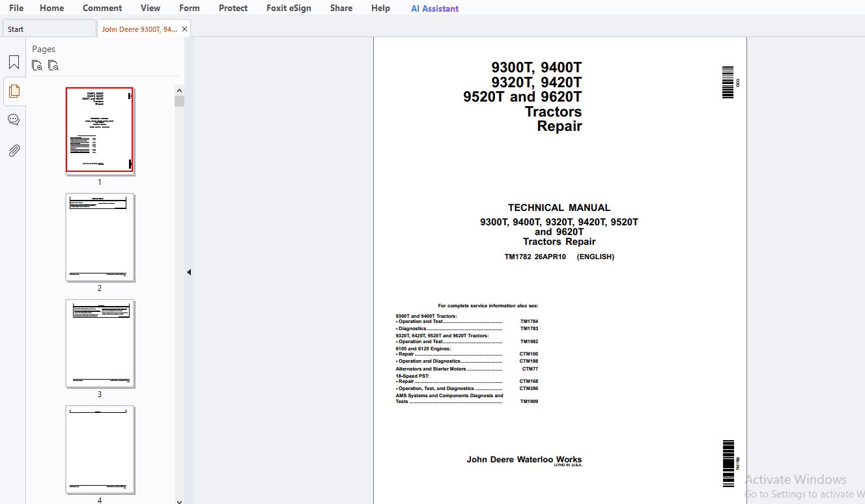Click the 'CTM168' reference number

coord(529,382)
